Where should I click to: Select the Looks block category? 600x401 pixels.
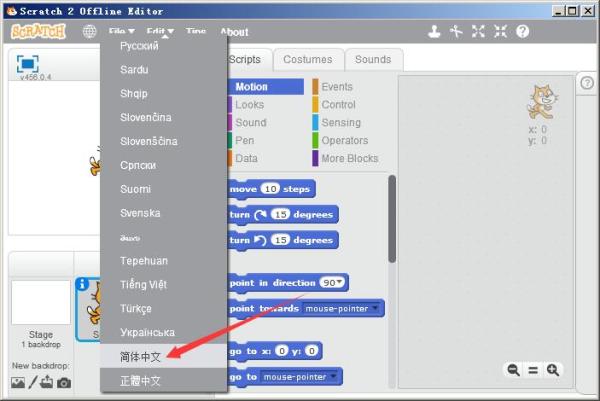click(x=249, y=105)
